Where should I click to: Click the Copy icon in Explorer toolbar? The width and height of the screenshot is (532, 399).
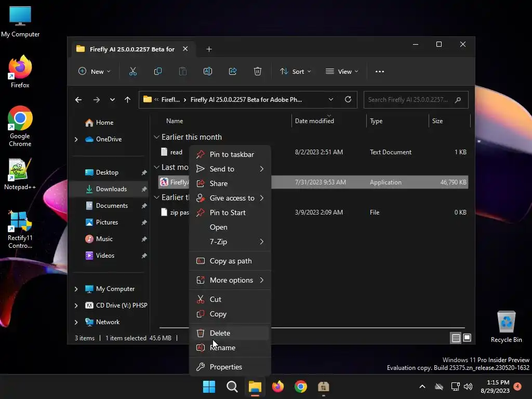pos(158,72)
